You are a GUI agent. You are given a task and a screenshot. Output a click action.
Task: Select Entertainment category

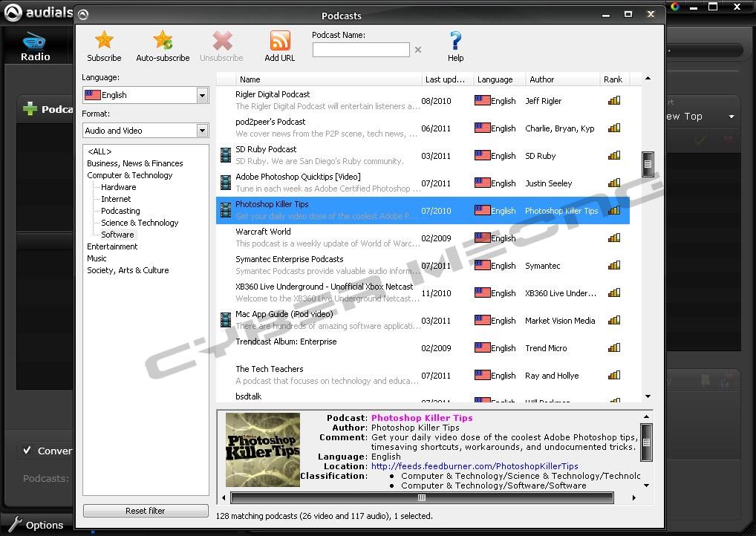pos(112,246)
